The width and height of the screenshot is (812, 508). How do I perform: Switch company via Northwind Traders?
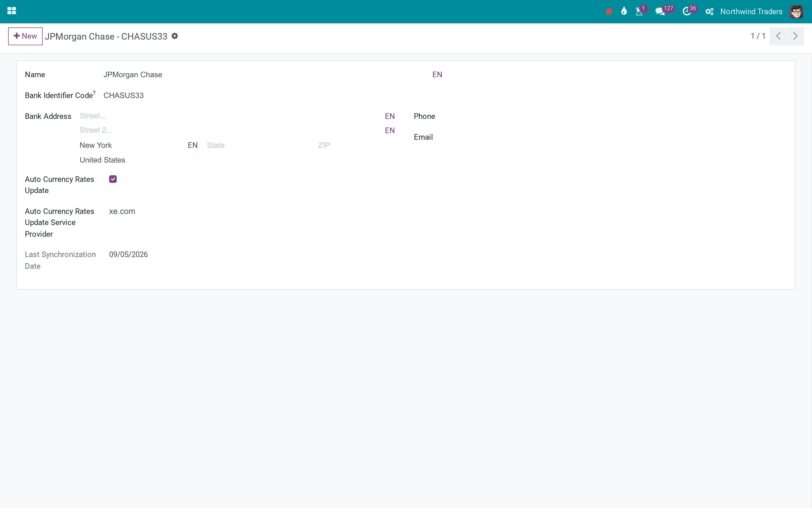tap(751, 12)
